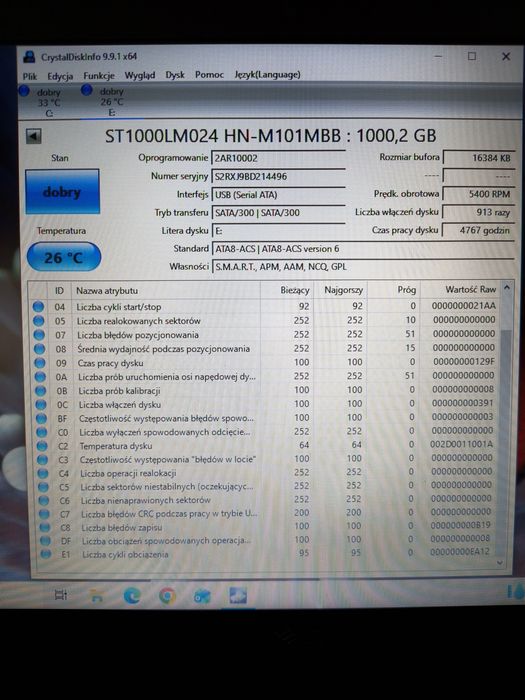Viewport: 525px width, 700px height.
Task: Click the Nazwa atrybutu column header
Action: pos(166,291)
